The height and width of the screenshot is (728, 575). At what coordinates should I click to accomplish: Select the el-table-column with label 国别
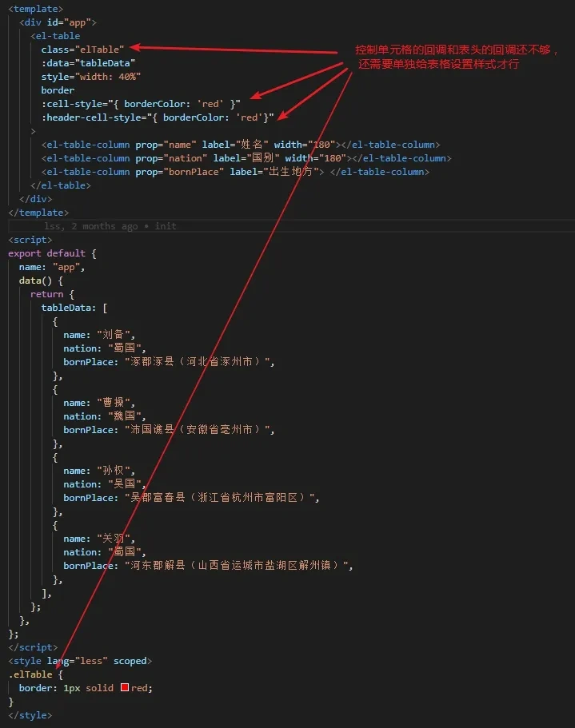coord(246,158)
